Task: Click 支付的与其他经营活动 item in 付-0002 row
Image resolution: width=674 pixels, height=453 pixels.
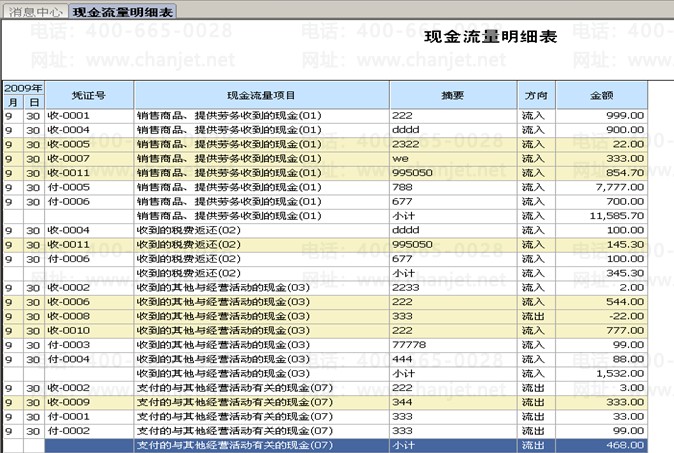Action: [x=261, y=431]
